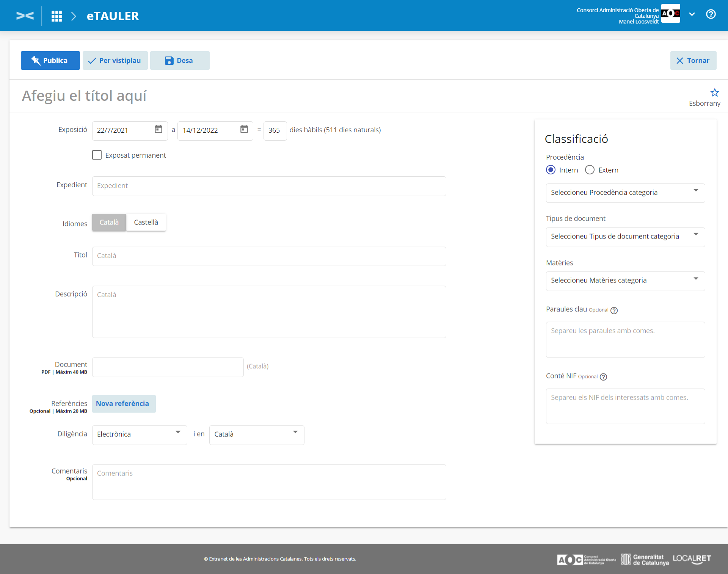Viewport: 728px width, 574px height.
Task: Expand the user account chevron menu
Action: pyautogui.click(x=692, y=14)
